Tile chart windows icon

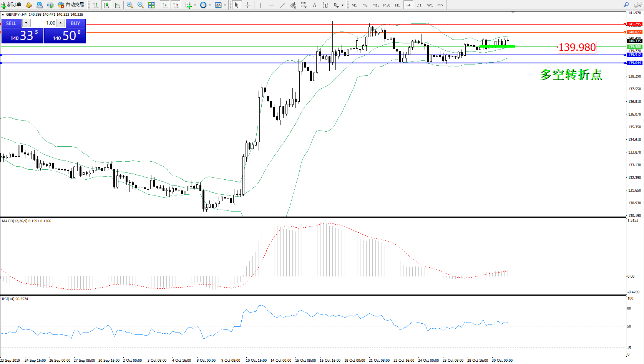click(151, 5)
